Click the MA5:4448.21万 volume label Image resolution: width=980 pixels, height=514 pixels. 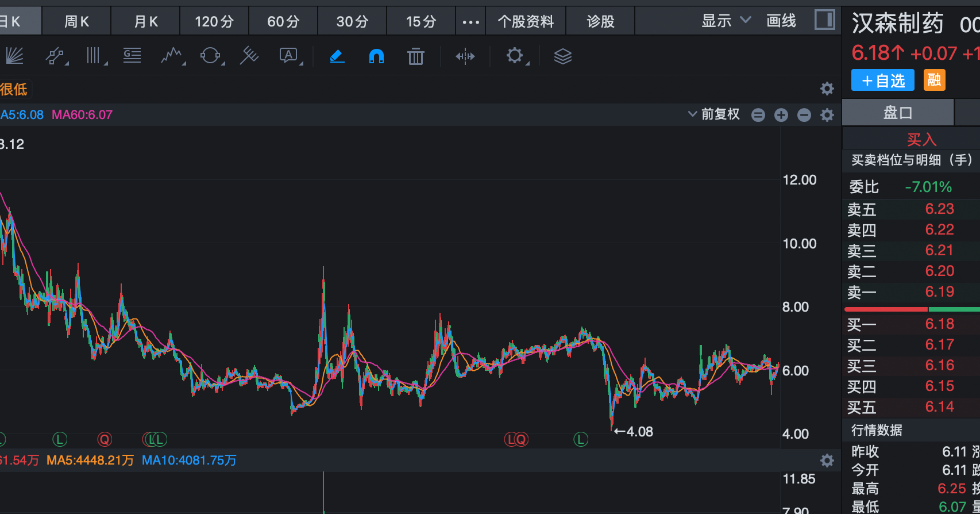pyautogui.click(x=90, y=460)
